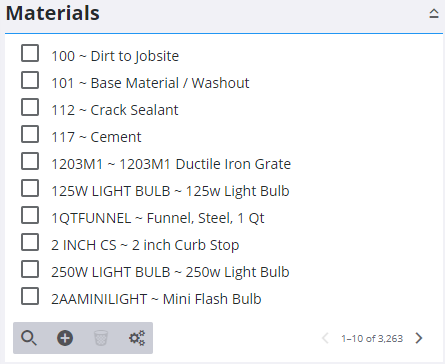Viewport: 445px width, 364px height.
Task: Check the 2 INCH CS checkbox
Action: click(x=30, y=242)
